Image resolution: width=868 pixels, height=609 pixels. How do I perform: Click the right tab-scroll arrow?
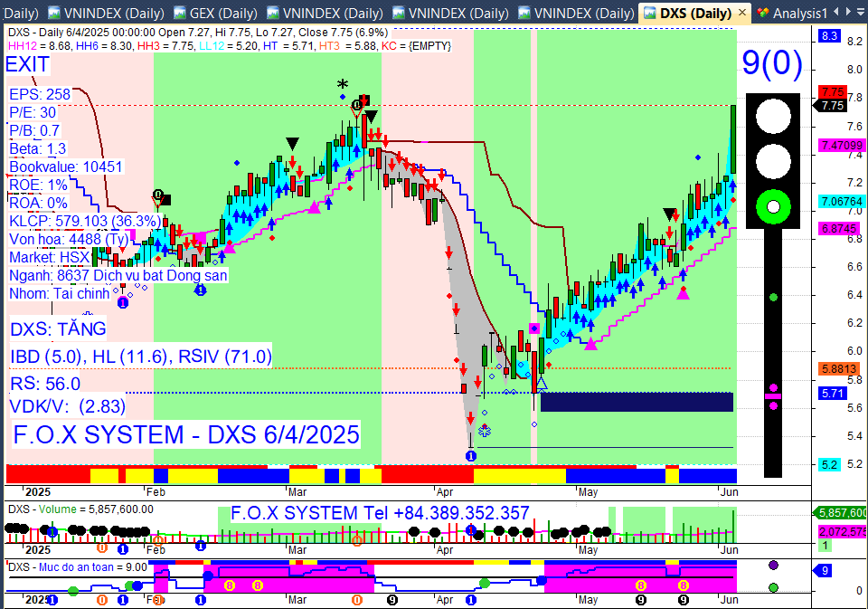click(848, 11)
